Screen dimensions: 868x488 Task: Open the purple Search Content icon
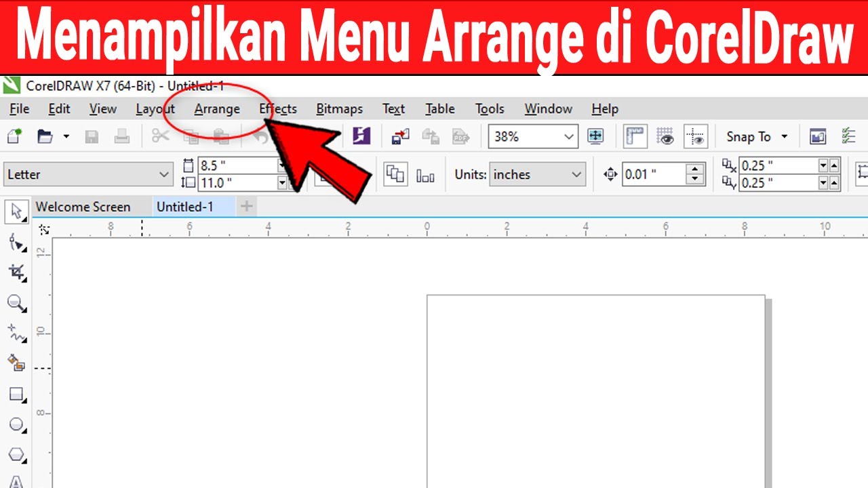(361, 136)
